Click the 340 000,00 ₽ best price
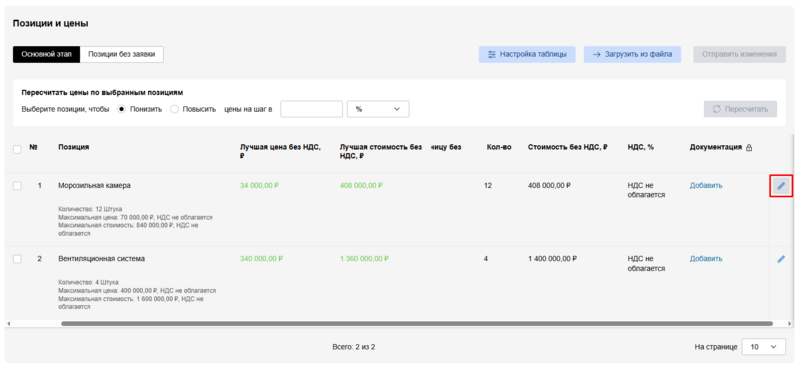Viewport: 800px width, 367px height. (261, 259)
